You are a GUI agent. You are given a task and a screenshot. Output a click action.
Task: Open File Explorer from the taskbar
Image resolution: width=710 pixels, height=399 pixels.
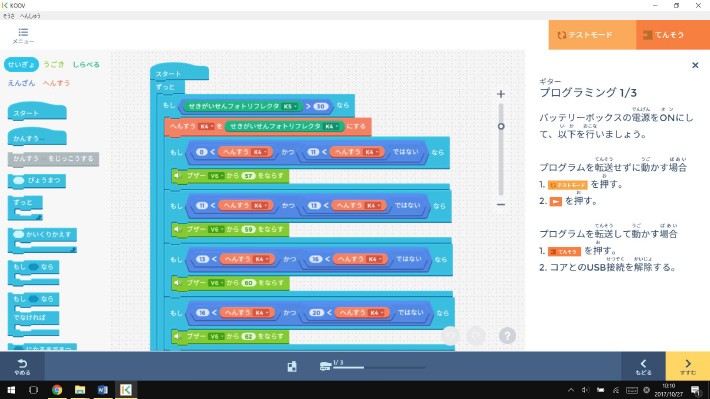tap(80, 390)
